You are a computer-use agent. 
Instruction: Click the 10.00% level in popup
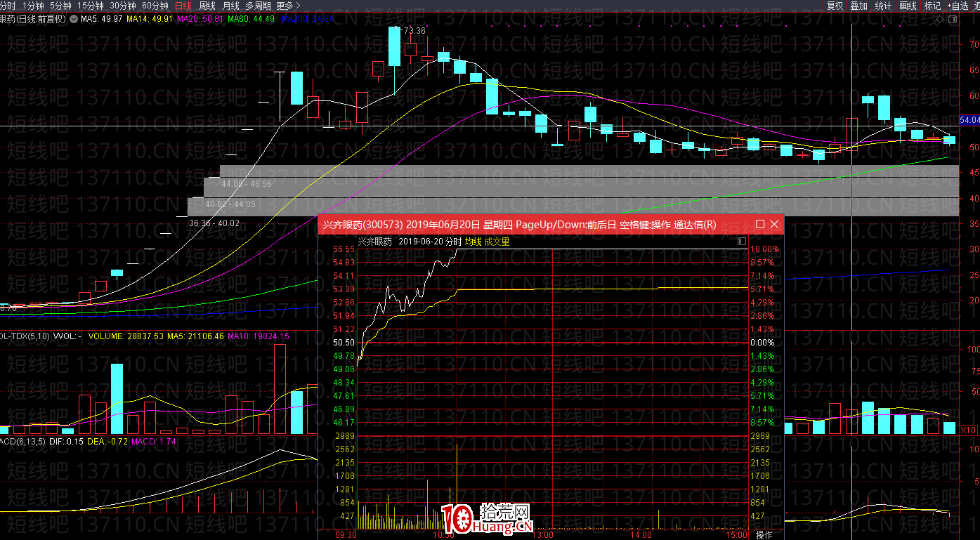(765, 249)
